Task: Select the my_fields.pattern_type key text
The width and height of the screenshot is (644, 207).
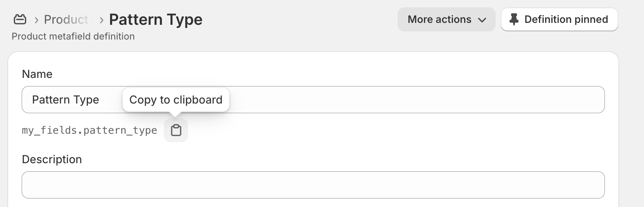Action: 90,130
